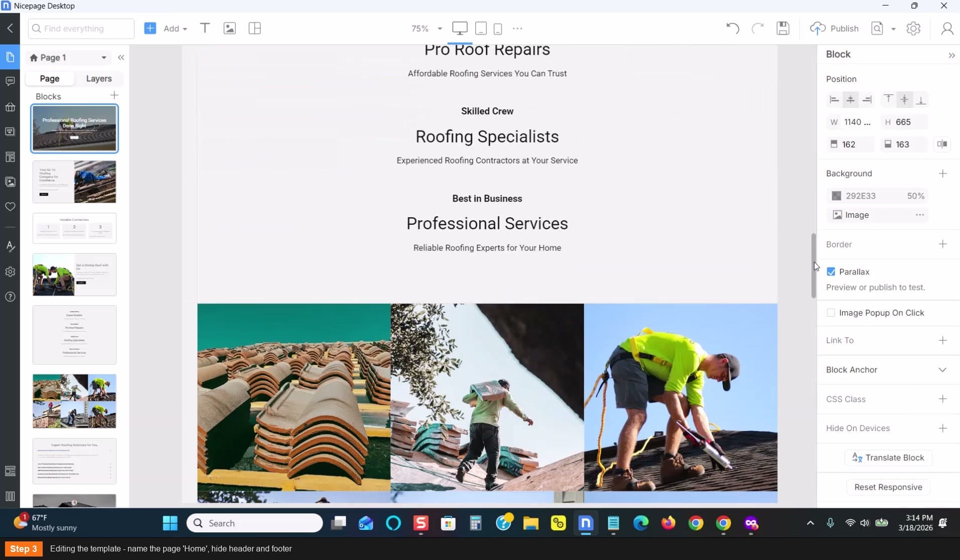Viewport: 960px width, 560px height.
Task: Open more responsive modes ellipsis
Action: click(518, 29)
